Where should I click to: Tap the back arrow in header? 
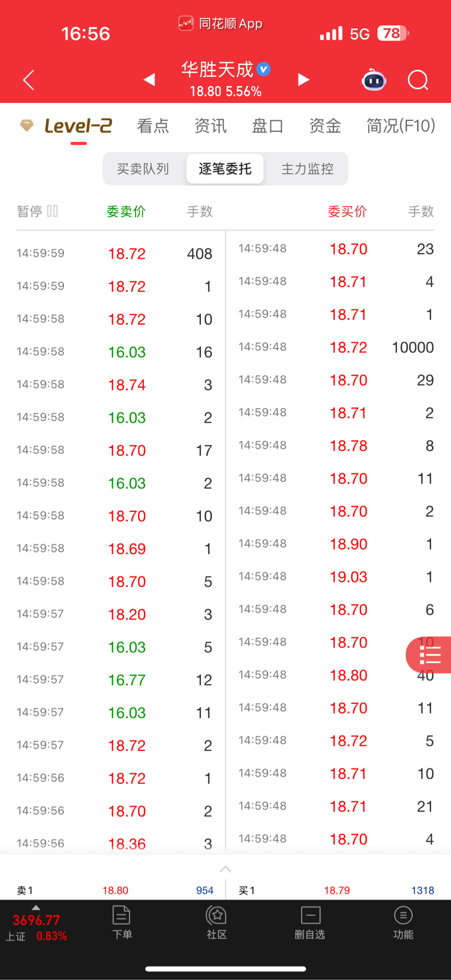[x=28, y=80]
